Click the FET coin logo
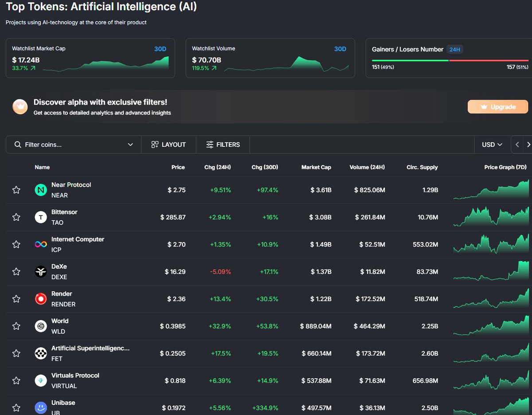Image resolution: width=532 pixels, height=415 pixels. click(41, 353)
